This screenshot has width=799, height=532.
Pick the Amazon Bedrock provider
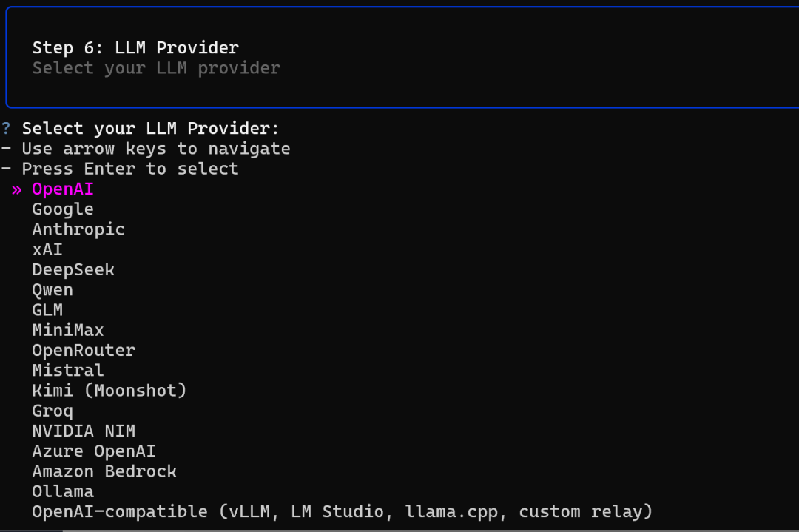click(x=104, y=471)
